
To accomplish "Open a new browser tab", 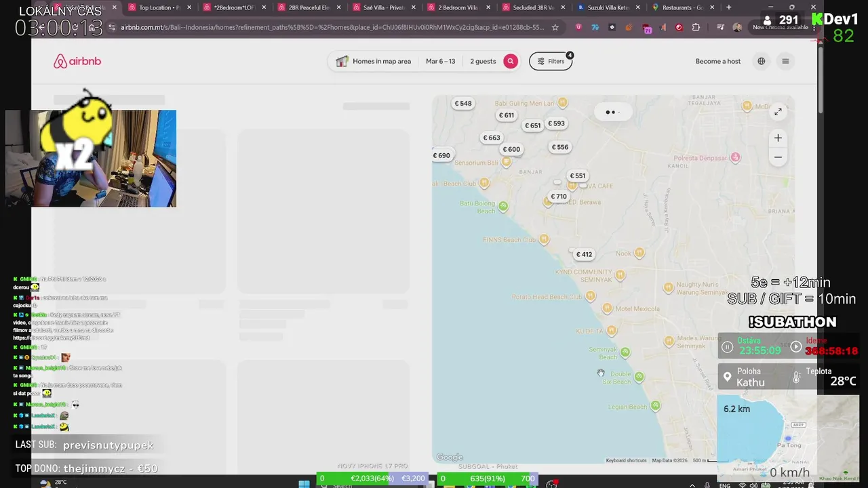I will tap(728, 7).
